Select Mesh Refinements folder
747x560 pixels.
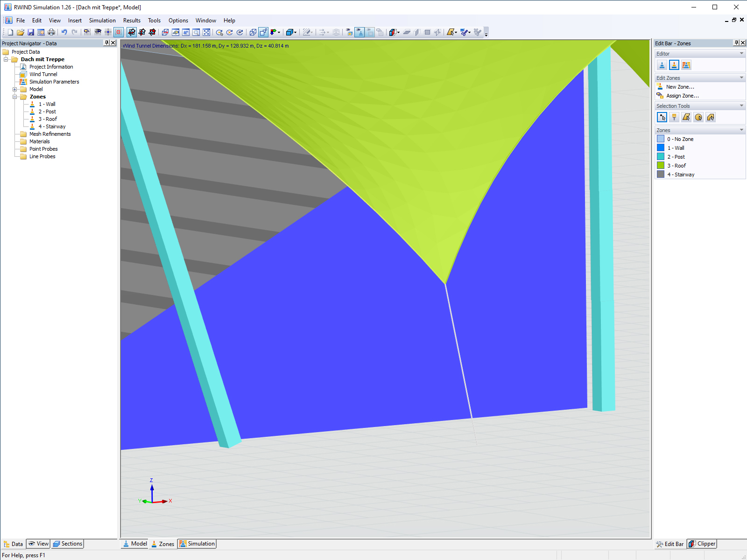pos(50,134)
